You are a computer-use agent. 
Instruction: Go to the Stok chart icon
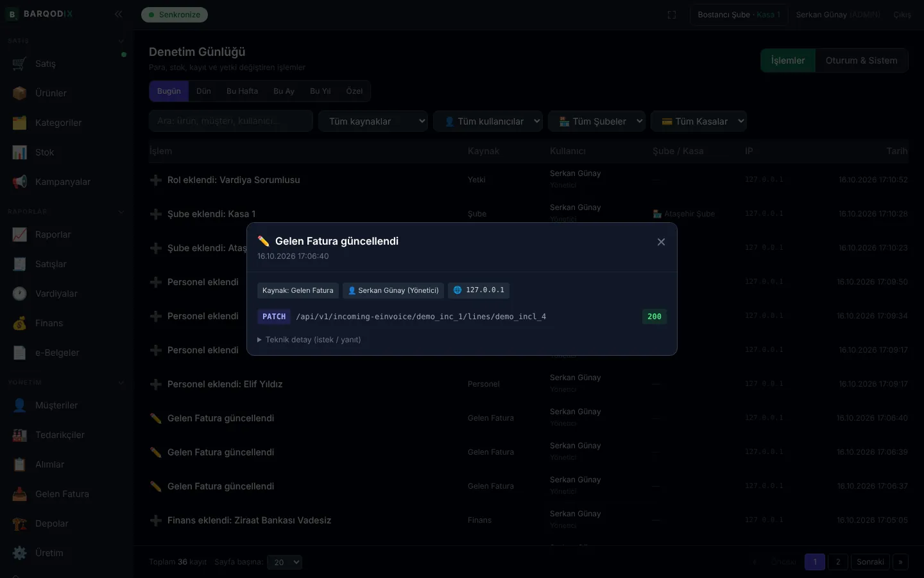point(19,152)
